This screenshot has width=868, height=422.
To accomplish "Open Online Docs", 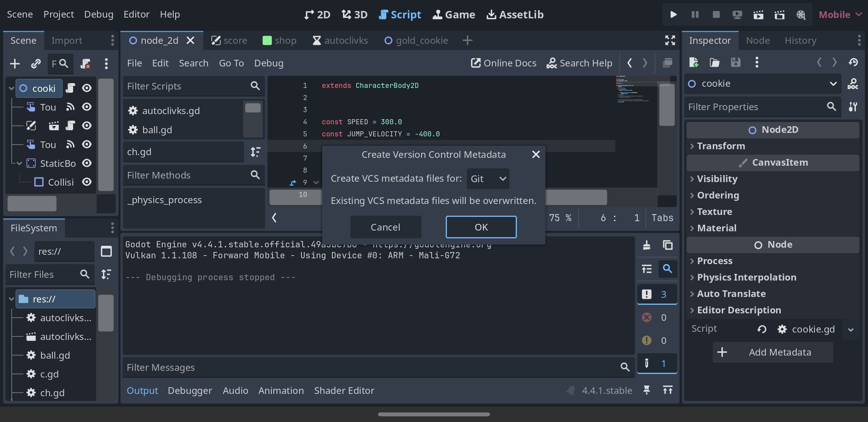I will pos(504,63).
